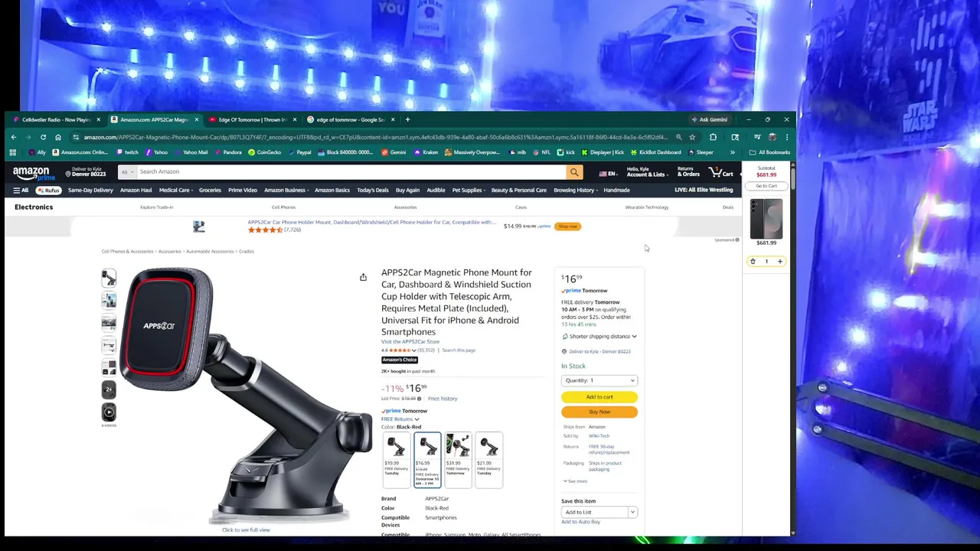Click Ask Gemini in title bar
The image size is (980, 551).
(710, 119)
